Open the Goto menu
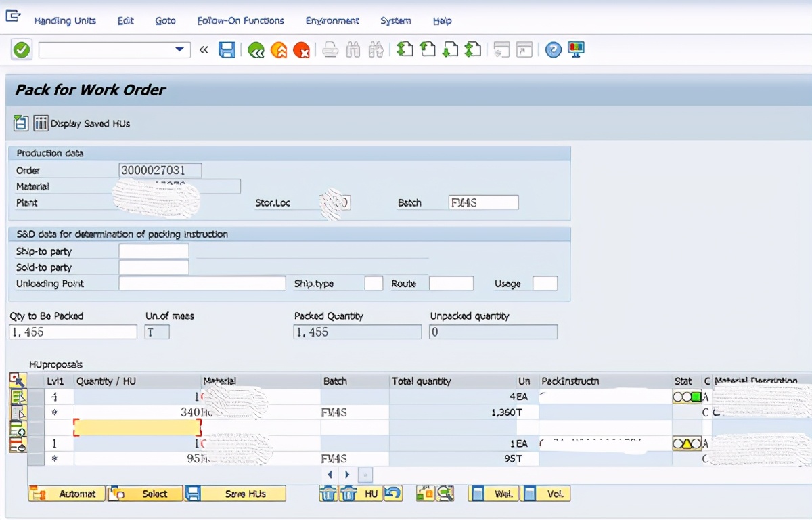This screenshot has height=520, width=812. click(166, 21)
